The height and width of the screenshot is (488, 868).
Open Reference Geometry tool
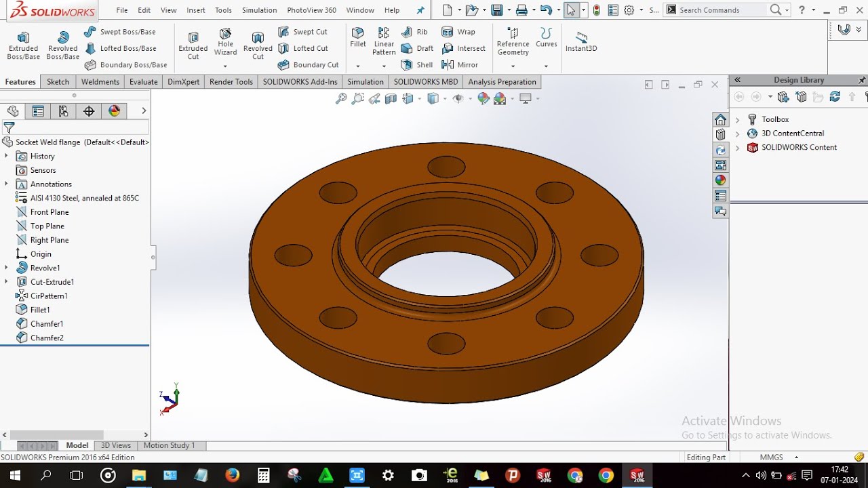[x=513, y=42]
